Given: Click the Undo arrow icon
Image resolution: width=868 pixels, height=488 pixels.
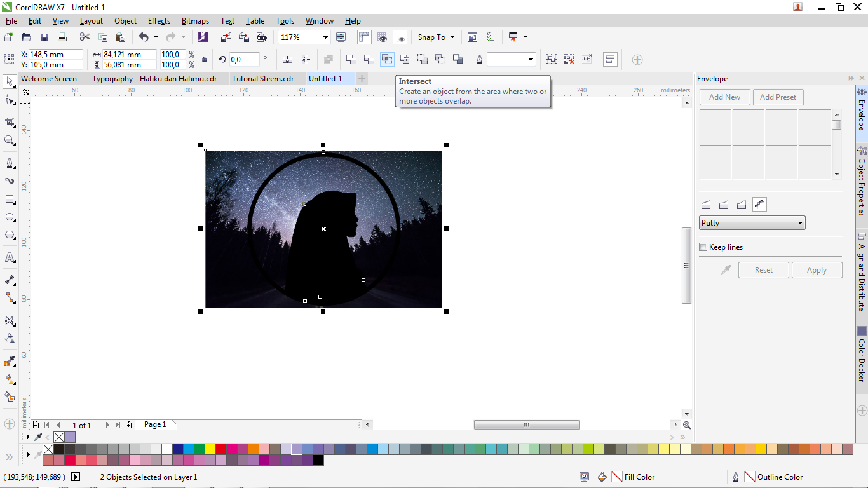Looking at the screenshot, I should pos(144,37).
